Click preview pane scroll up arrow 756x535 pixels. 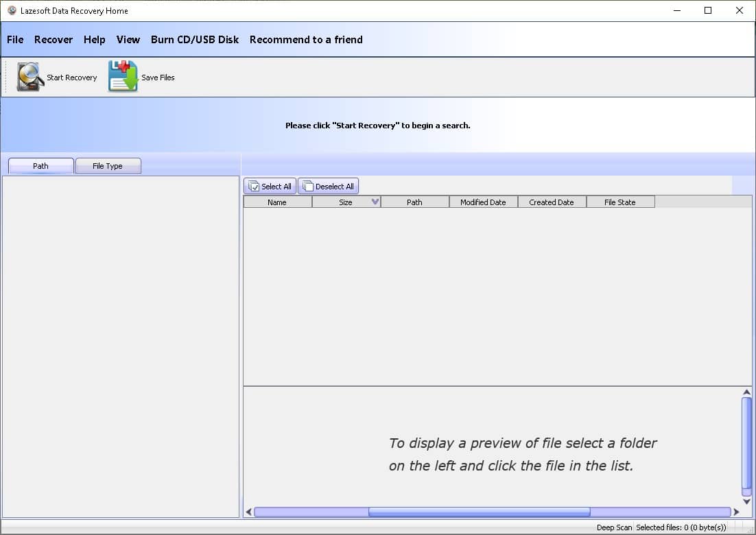click(x=746, y=392)
